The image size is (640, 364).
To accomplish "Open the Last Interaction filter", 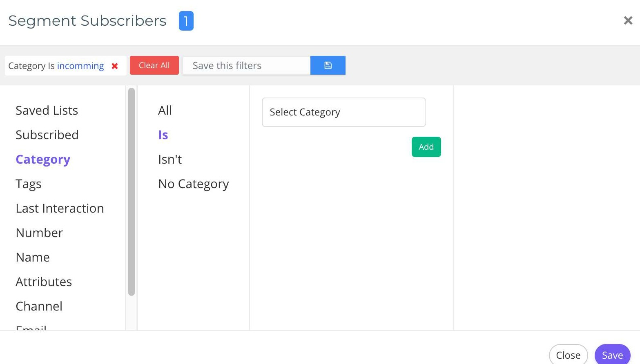I will (x=60, y=208).
